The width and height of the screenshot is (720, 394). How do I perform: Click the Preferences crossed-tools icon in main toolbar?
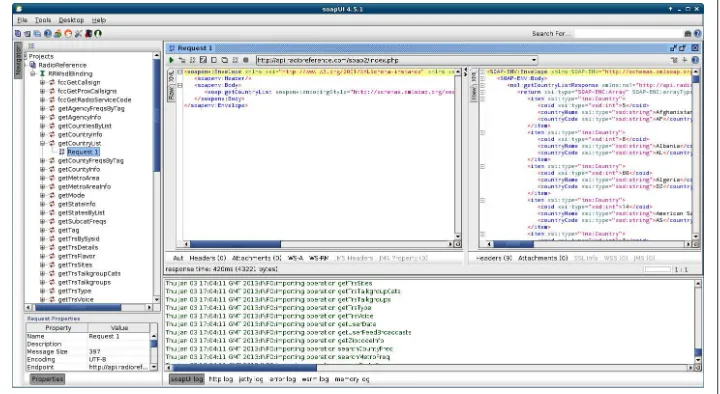pyautogui.click(x=78, y=34)
